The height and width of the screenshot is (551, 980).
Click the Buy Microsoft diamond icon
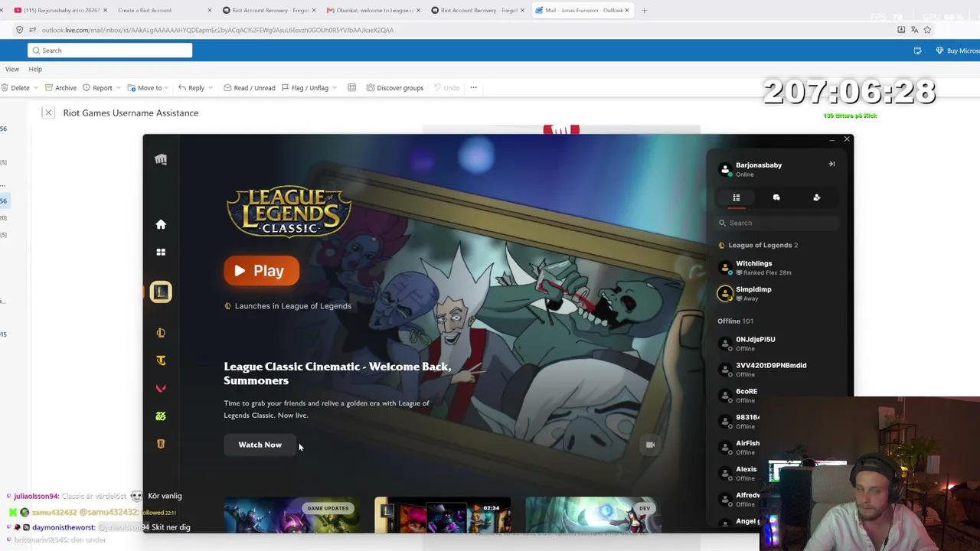(x=939, y=51)
